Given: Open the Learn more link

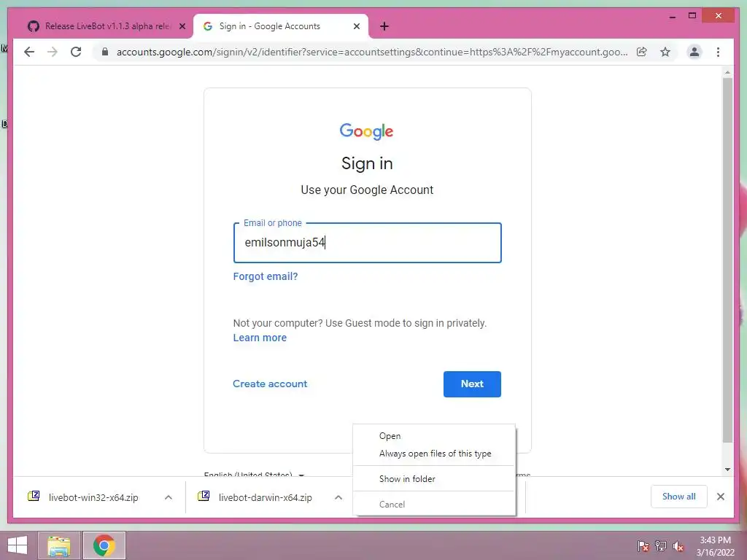Looking at the screenshot, I should [x=260, y=338].
